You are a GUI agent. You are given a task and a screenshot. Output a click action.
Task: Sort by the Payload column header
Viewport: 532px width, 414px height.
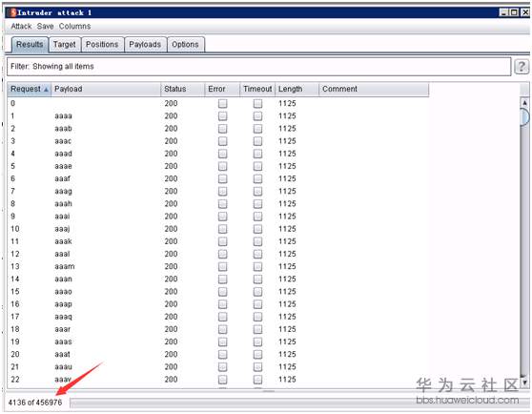coord(106,90)
